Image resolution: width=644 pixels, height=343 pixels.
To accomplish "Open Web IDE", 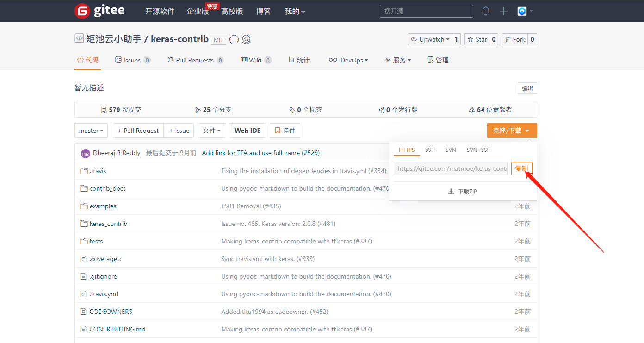I will pyautogui.click(x=248, y=131).
